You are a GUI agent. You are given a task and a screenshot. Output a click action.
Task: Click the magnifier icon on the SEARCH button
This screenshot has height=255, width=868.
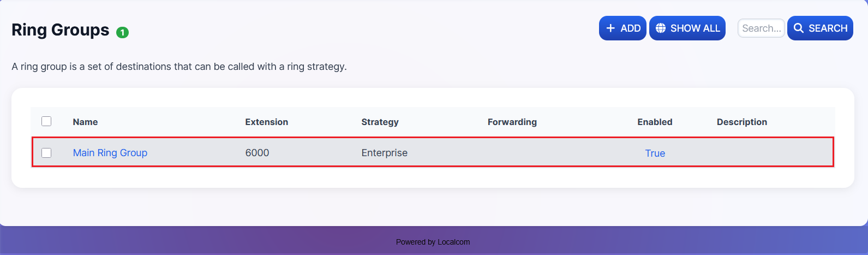[x=799, y=28]
